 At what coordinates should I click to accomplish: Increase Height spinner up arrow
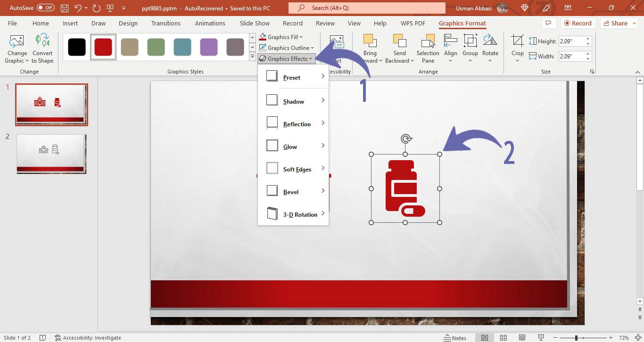coord(588,39)
